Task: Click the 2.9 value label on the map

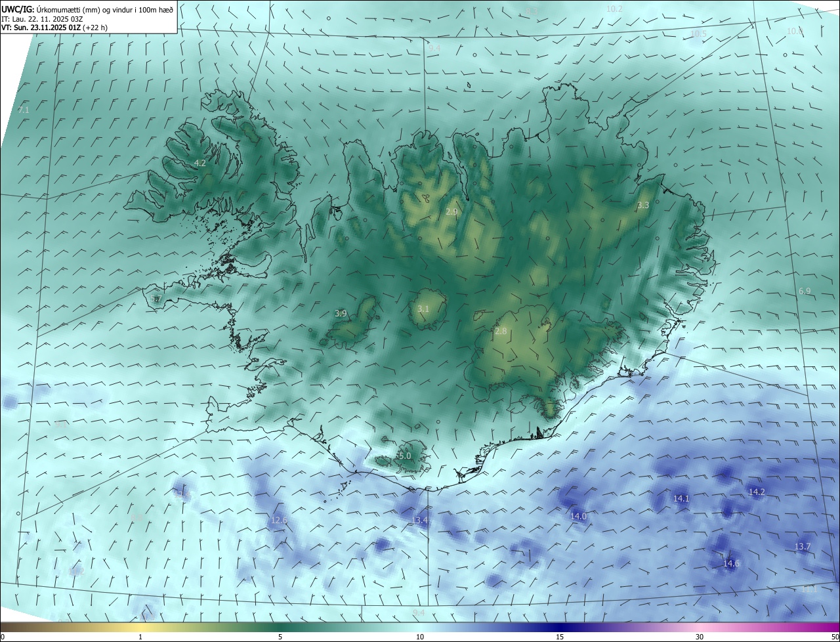Action: [451, 211]
